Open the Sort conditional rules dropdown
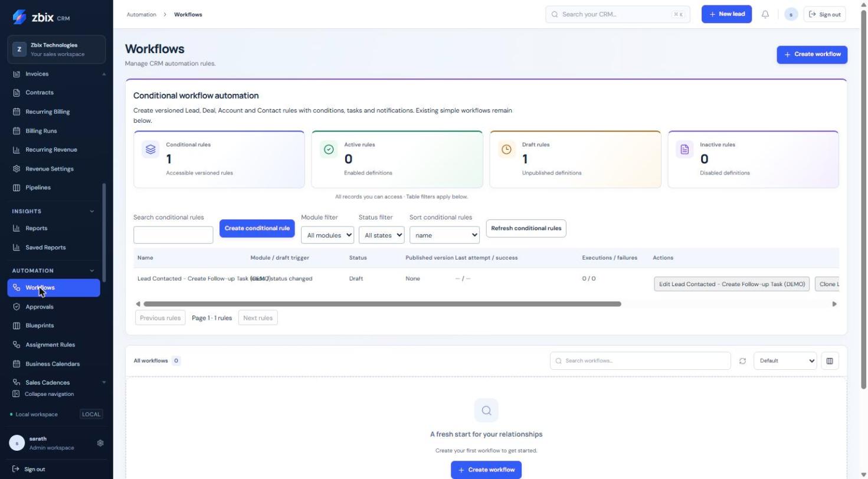 (x=444, y=235)
